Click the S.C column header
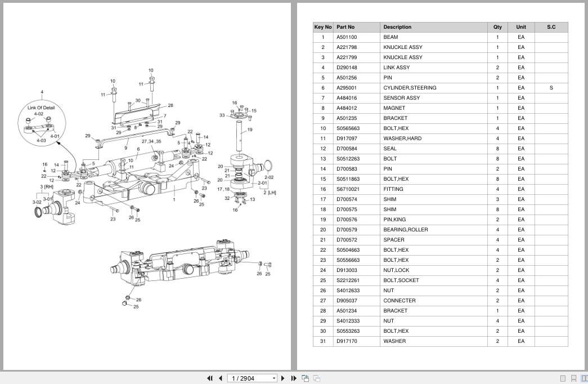The height and width of the screenshot is (384, 588). point(551,27)
